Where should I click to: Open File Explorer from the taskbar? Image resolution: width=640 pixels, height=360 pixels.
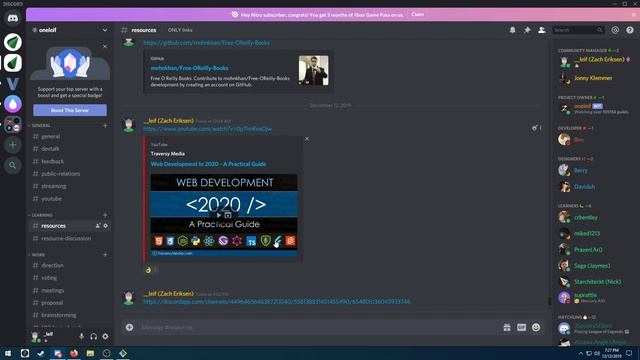pyautogui.click(x=90, y=353)
